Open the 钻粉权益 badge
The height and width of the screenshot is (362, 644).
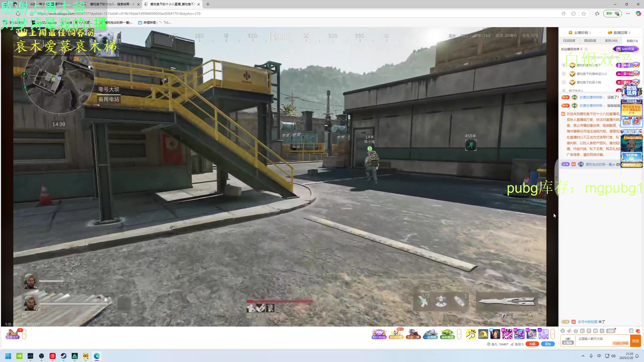(626, 49)
